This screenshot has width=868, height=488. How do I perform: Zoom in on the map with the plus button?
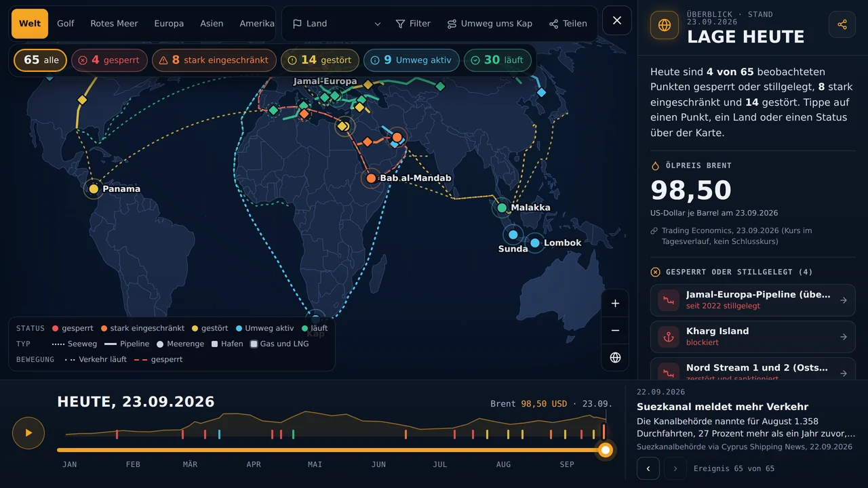point(615,304)
